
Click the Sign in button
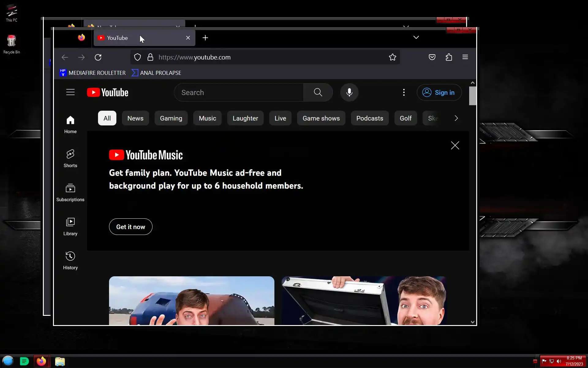coord(439,92)
